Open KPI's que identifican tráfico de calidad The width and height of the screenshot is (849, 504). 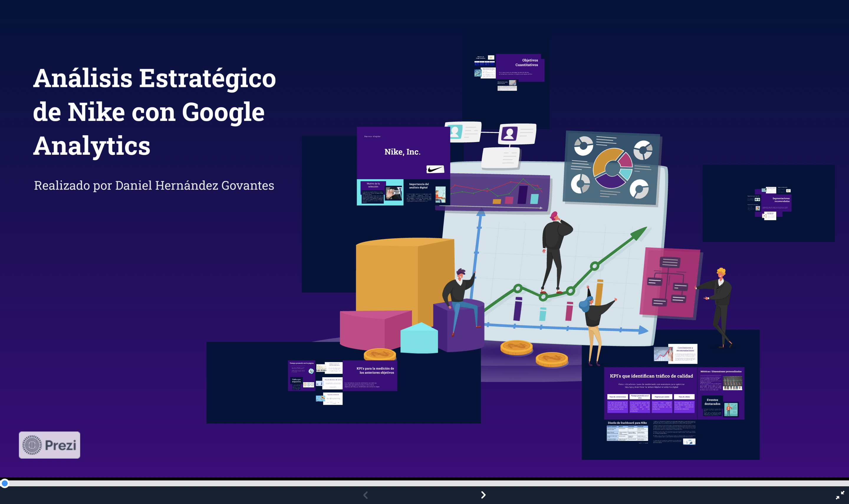click(651, 393)
